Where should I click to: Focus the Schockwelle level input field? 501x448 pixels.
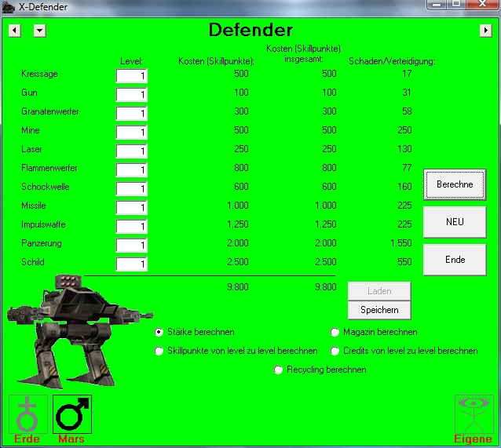(132, 189)
